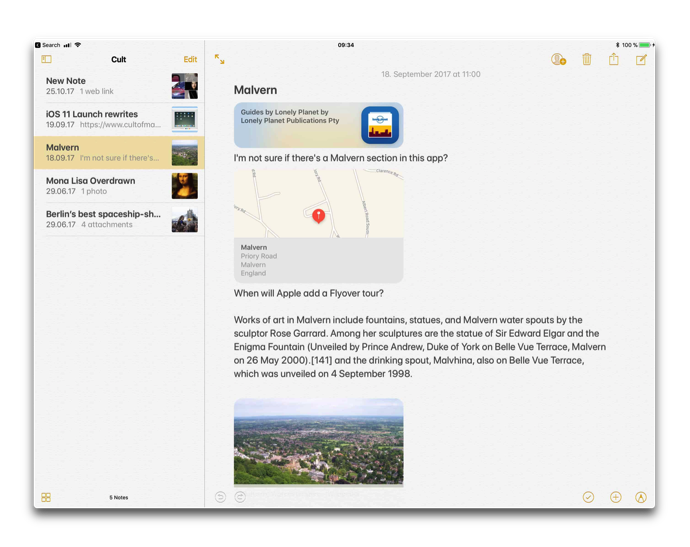Tap 'I'm not sure if there's a Malvern section' line
This screenshot has height=547, width=690.
(341, 158)
